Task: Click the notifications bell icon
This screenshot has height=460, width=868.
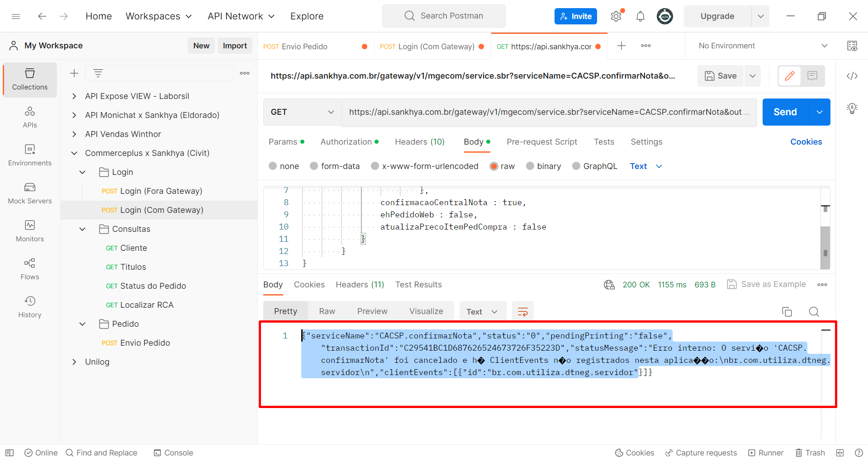Action: point(640,17)
